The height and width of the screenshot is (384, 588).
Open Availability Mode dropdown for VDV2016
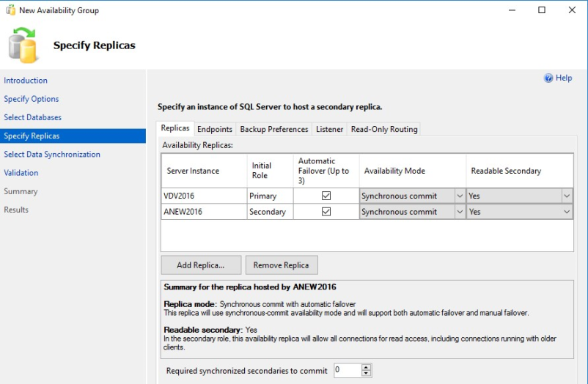click(460, 196)
